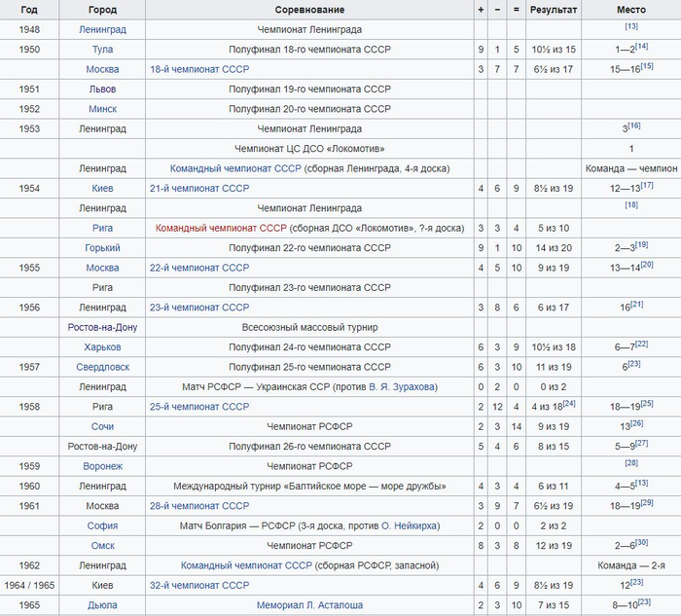Select the Год column header

coord(29,10)
